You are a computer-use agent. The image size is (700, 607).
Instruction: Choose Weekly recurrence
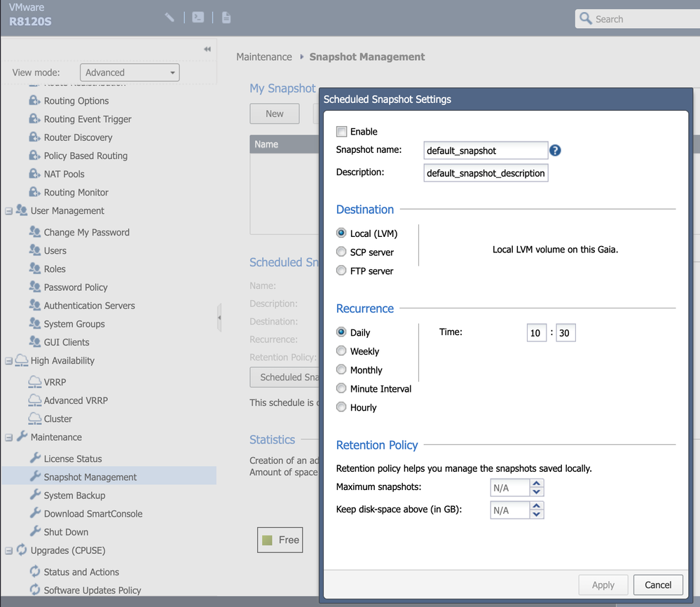pos(341,351)
